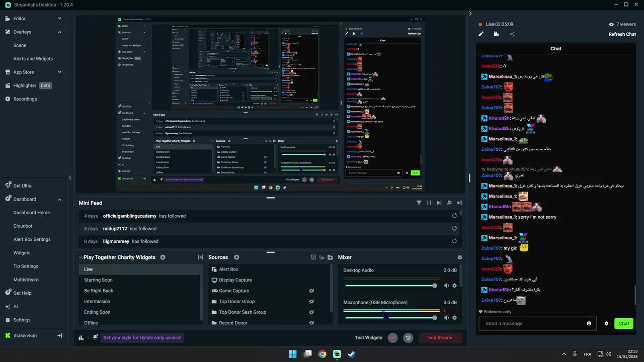Start recording with REC button

(x=392, y=338)
